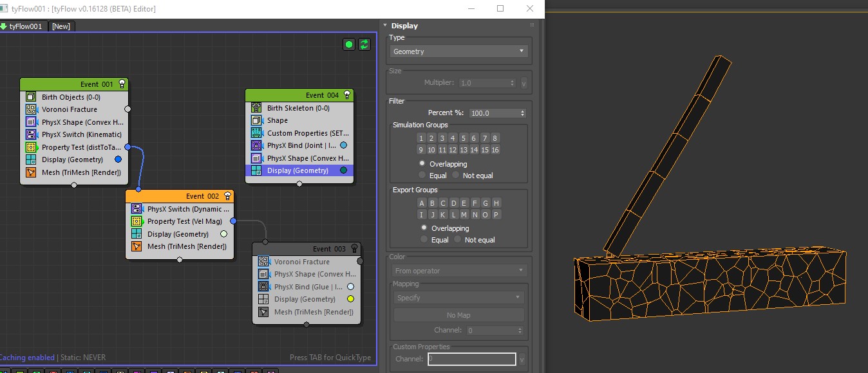Select Equal radio under Simulation Groups
The width and height of the screenshot is (868, 373).
[x=422, y=176]
